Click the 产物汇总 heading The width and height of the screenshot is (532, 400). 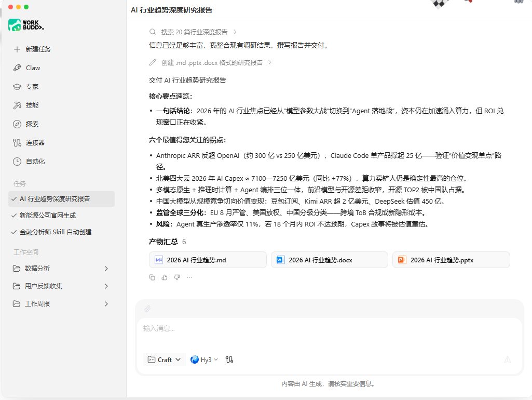pos(163,242)
